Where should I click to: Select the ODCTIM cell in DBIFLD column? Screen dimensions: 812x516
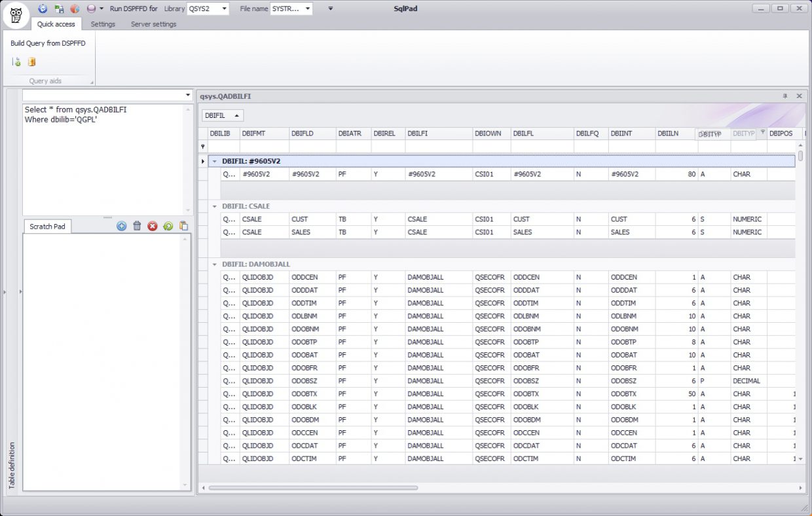click(x=313, y=459)
